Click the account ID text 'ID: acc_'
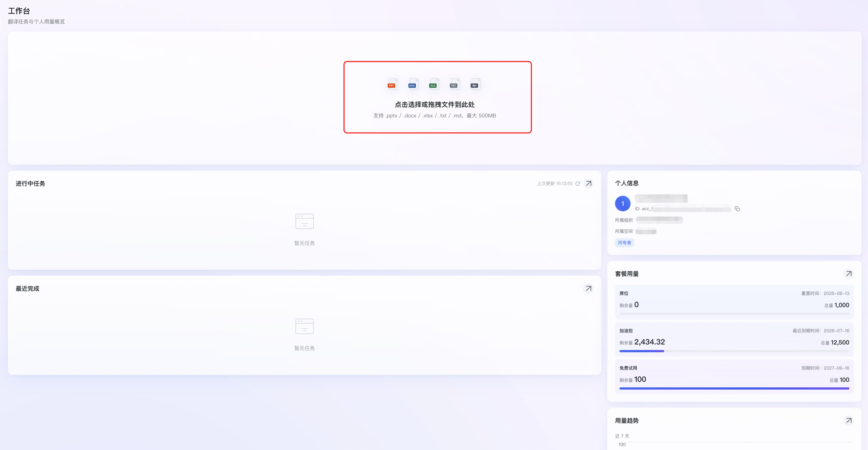The height and width of the screenshot is (450, 868). 644,209
